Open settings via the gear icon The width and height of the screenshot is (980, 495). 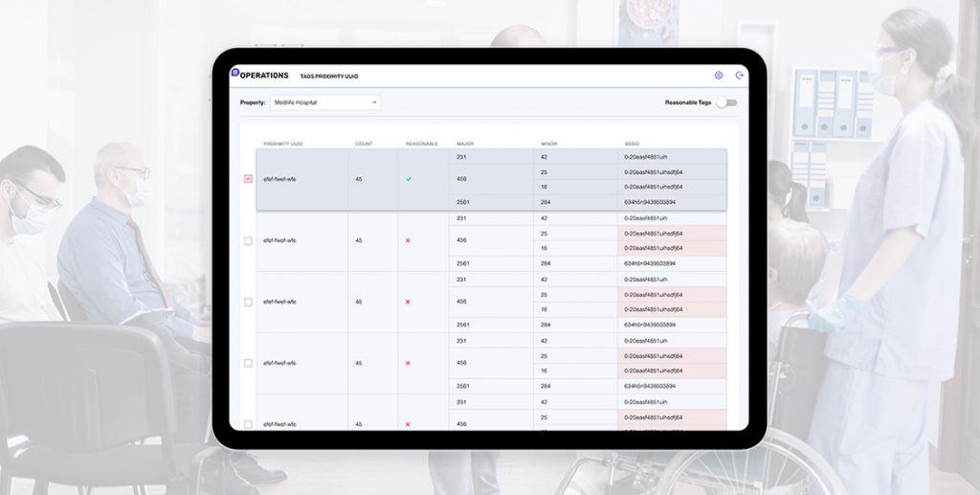coord(719,75)
